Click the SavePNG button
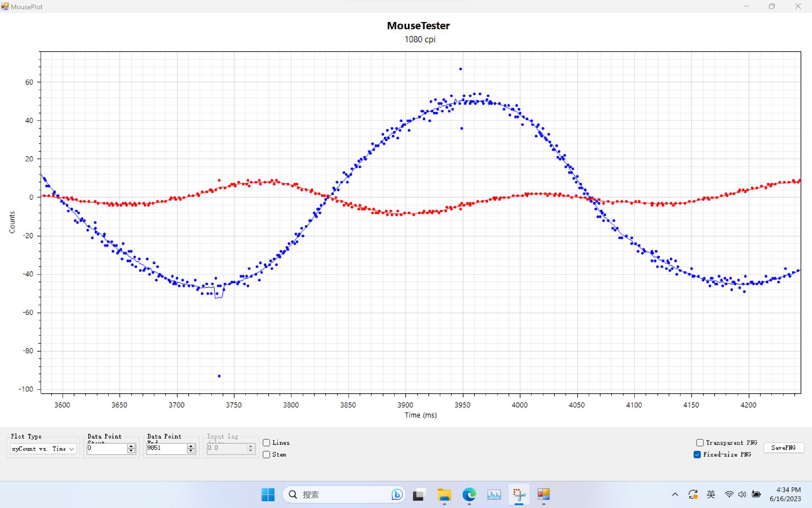The image size is (812, 508). [783, 448]
